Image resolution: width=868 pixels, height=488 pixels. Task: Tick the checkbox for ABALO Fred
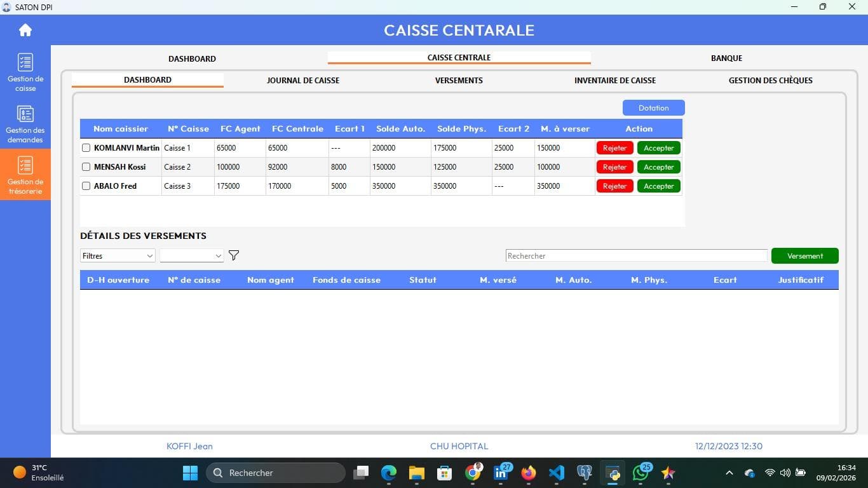coord(86,186)
